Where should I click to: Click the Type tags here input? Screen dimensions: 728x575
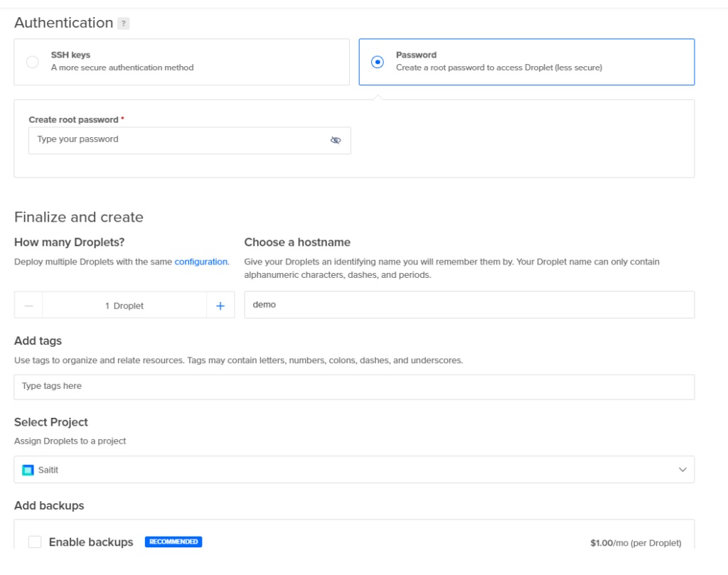(354, 387)
